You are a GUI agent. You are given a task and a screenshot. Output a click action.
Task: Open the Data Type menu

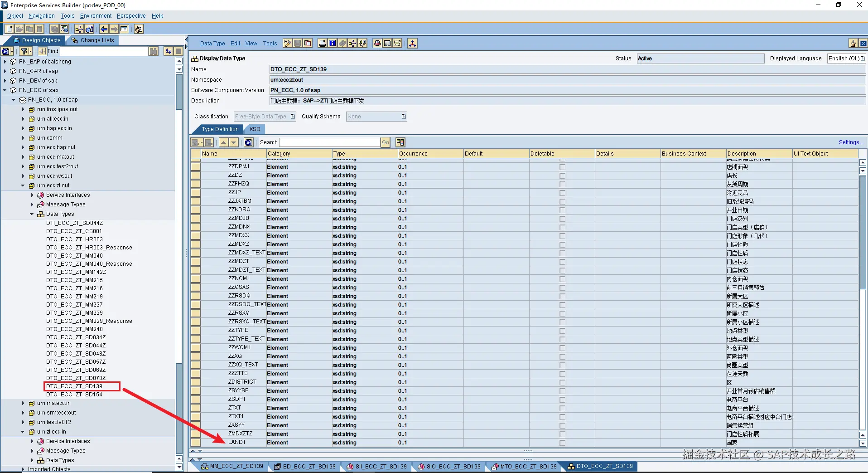[x=212, y=44]
